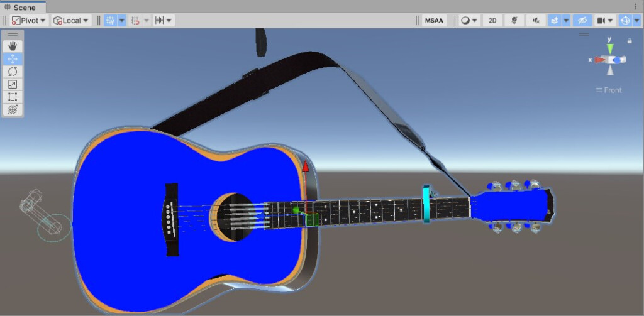Open grid snapping settings dropdown arrow
Screen dimensions: 644x316
[x=146, y=21]
